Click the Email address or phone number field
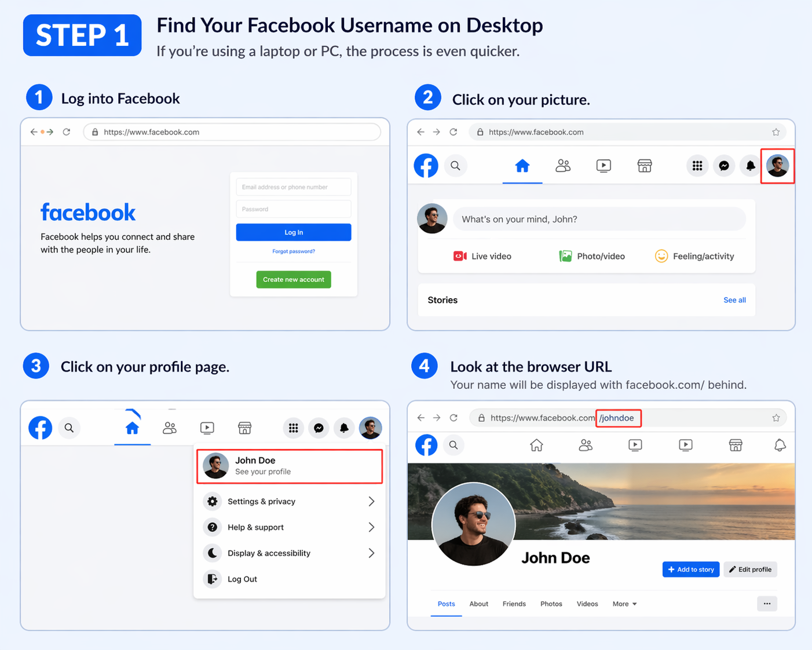 (294, 187)
